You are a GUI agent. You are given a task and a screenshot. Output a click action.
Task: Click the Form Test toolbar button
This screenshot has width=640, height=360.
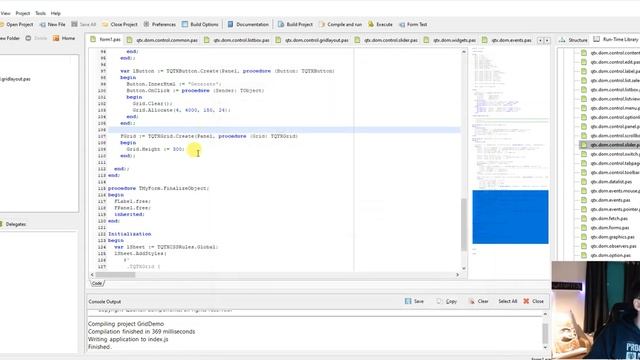pyautogui.click(x=413, y=24)
